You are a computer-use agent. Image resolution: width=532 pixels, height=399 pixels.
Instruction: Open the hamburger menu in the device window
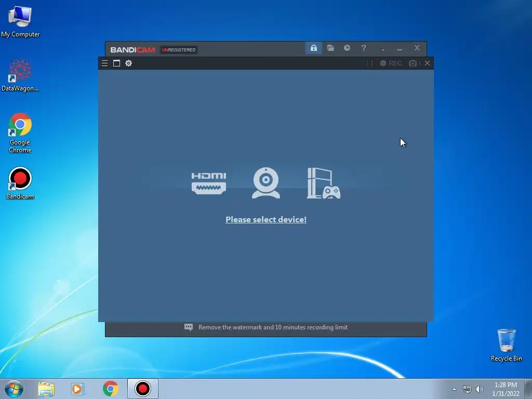pos(104,63)
